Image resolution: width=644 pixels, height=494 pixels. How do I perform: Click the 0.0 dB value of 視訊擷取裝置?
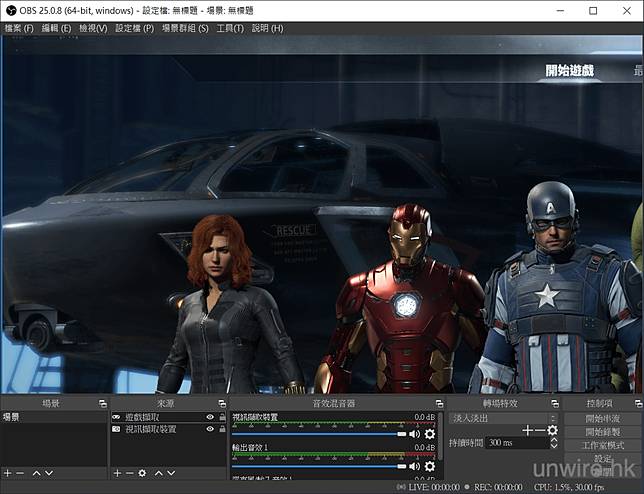click(424, 417)
